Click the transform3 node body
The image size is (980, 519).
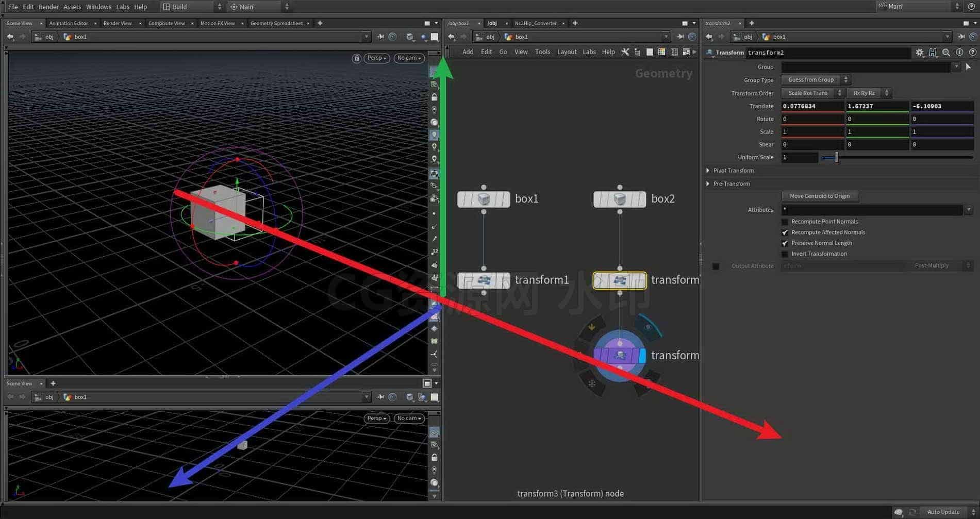pos(620,356)
